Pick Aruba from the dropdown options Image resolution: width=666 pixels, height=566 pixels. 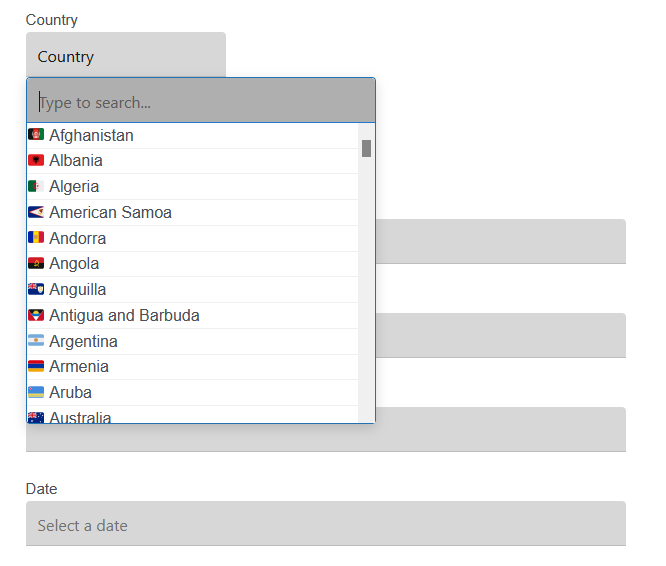click(70, 393)
